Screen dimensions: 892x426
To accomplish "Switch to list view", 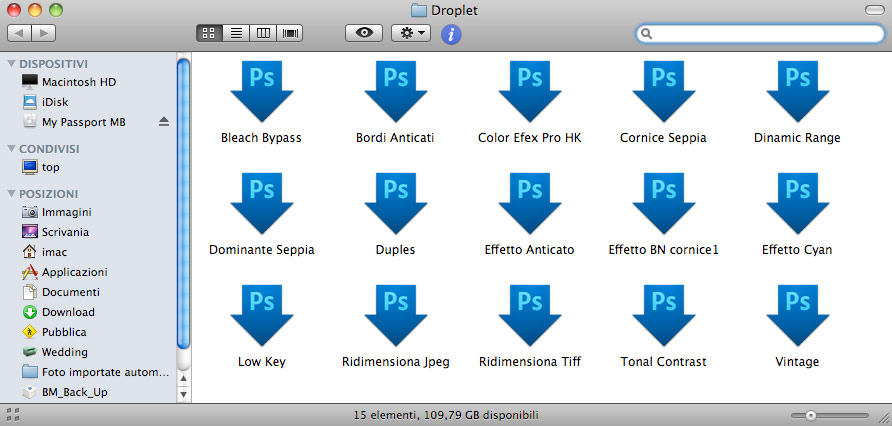I will [x=237, y=33].
